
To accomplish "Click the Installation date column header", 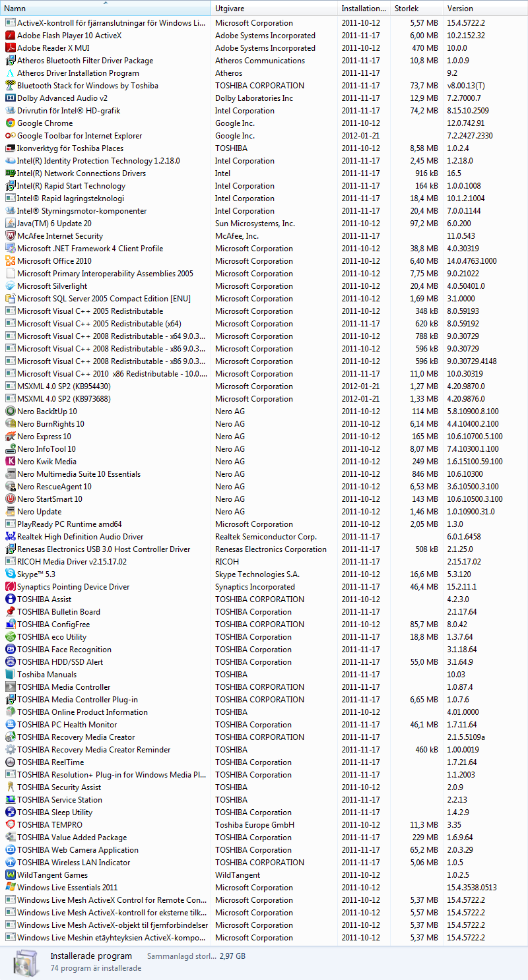I will pyautogui.click(x=363, y=9).
